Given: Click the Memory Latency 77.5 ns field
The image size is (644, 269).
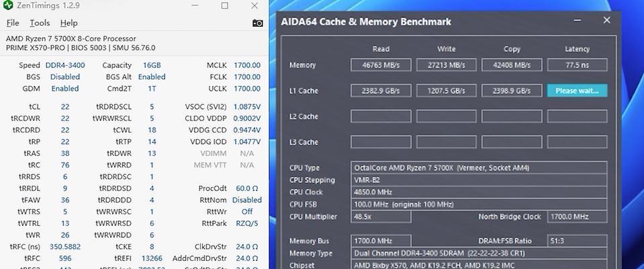Looking at the screenshot, I should (577, 65).
